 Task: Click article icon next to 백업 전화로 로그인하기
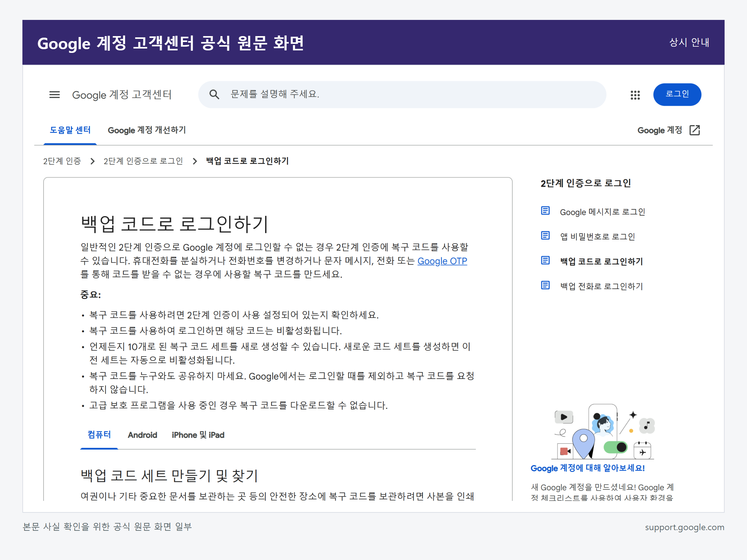pos(545,285)
